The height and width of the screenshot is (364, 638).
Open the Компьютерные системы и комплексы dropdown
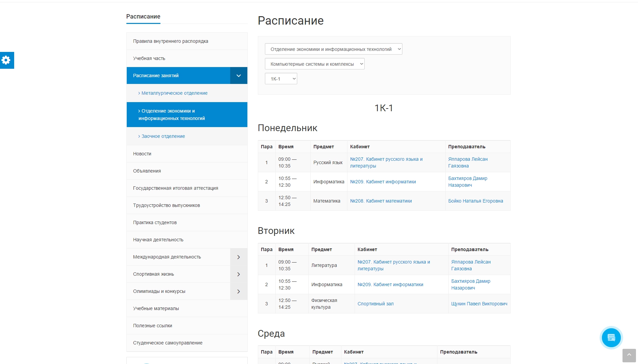[314, 64]
